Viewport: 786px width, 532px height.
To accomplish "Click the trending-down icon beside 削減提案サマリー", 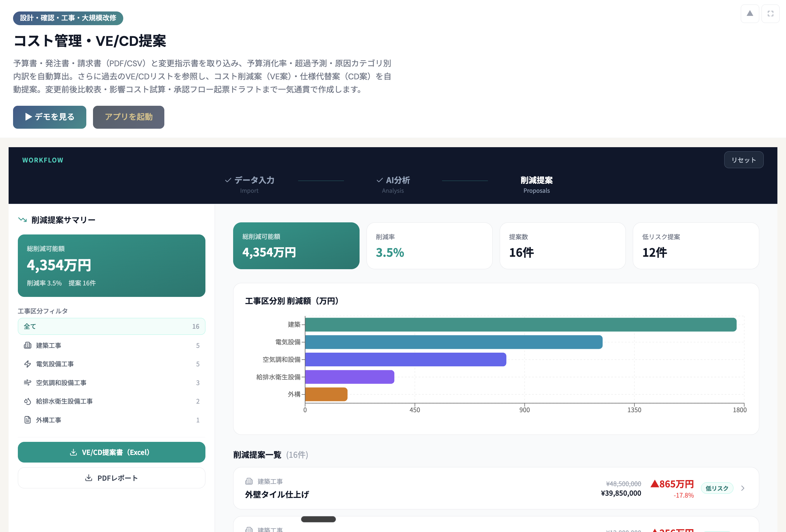I will click(22, 220).
